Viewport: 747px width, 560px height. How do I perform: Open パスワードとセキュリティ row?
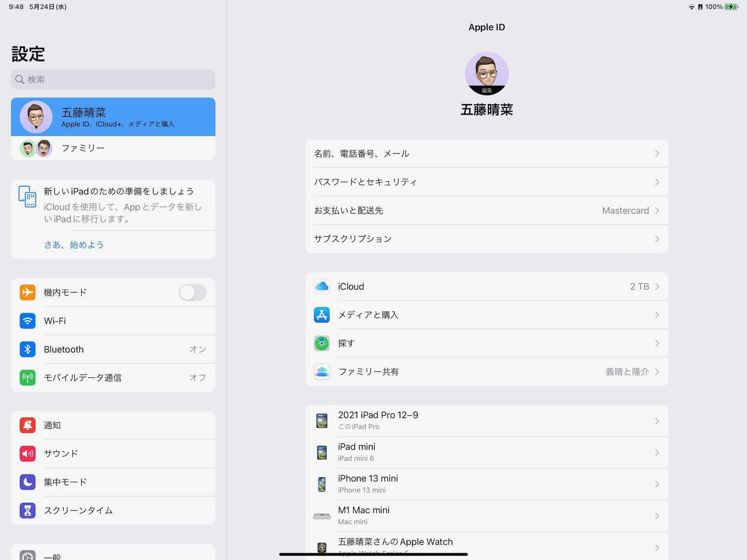[487, 182]
